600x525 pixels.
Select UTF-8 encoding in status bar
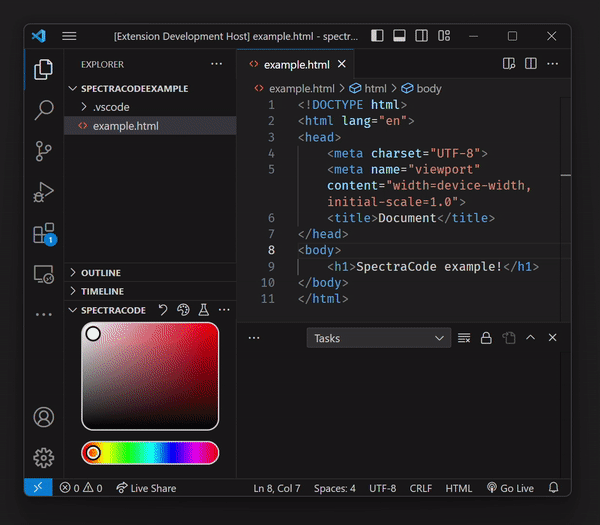pos(383,488)
